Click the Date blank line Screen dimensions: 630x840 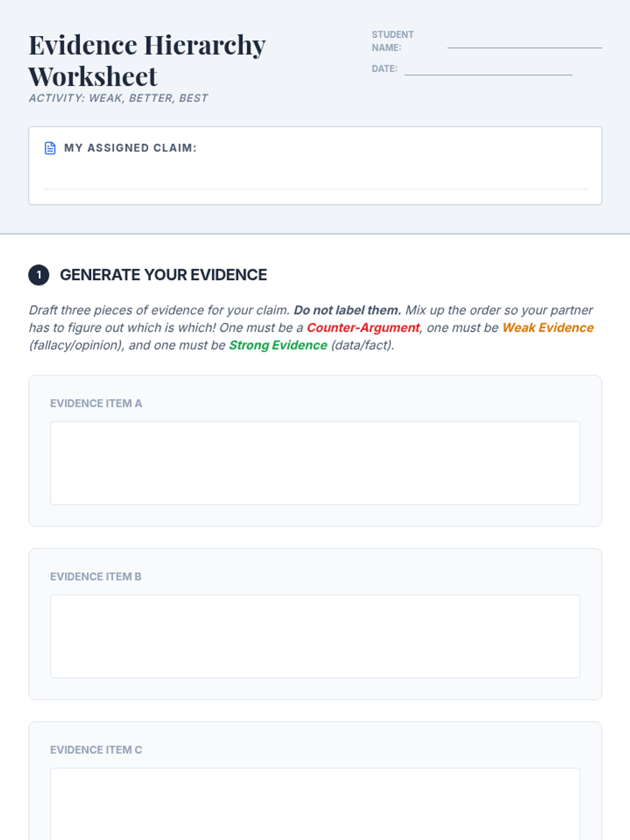pos(488,74)
